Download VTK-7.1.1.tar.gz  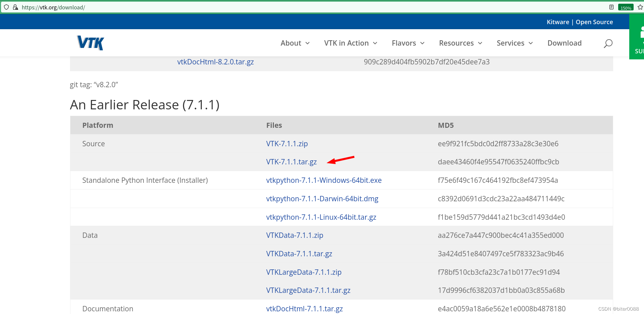point(291,162)
